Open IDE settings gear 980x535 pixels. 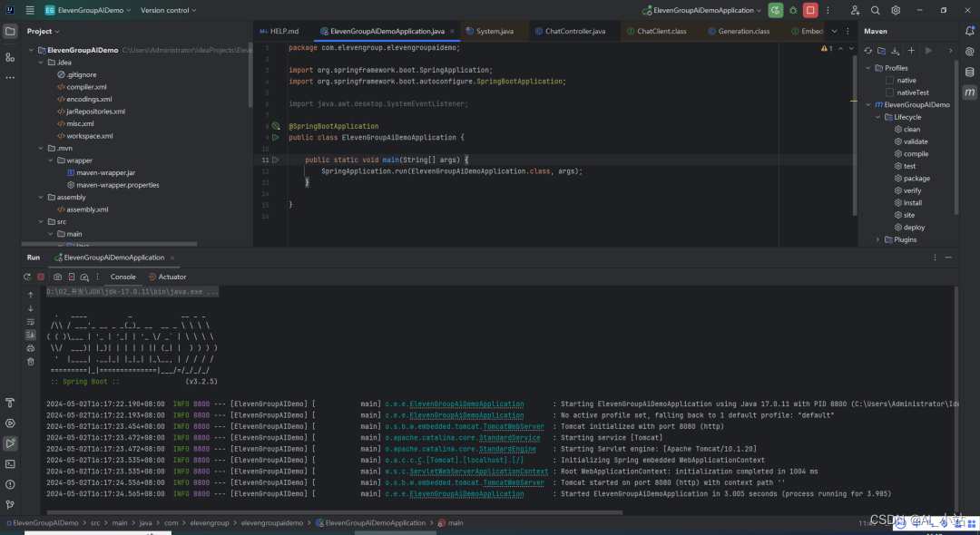896,10
